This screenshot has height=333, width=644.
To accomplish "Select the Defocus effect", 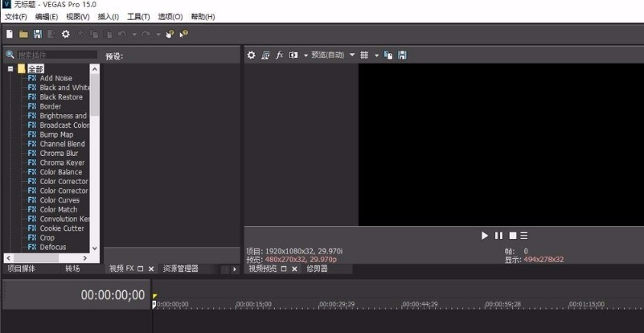I will 52,247.
